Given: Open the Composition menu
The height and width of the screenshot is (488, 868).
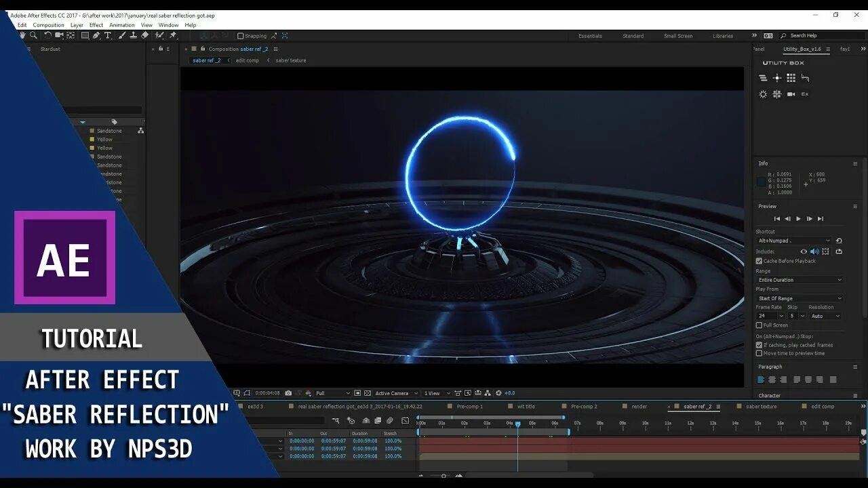Looking at the screenshot, I should click(49, 25).
